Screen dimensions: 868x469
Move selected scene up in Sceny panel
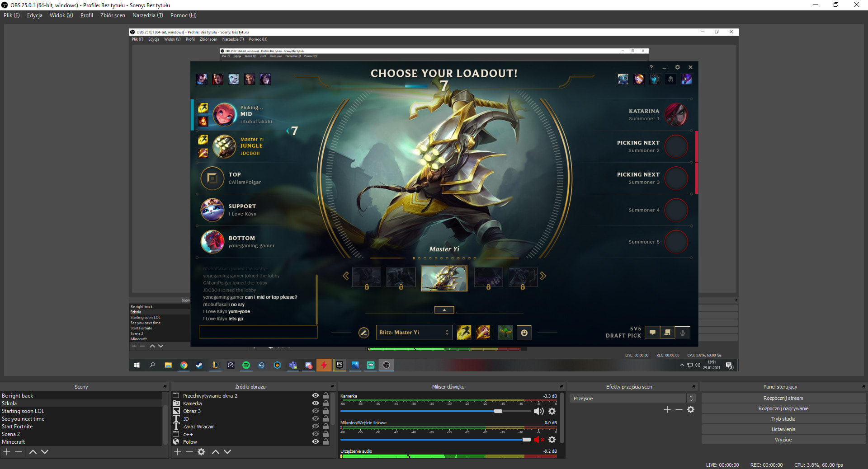[x=33, y=452]
